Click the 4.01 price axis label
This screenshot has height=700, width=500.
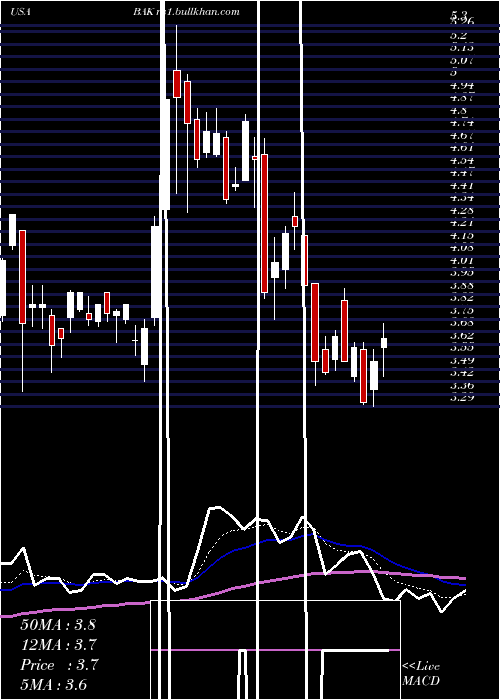pos(462,260)
